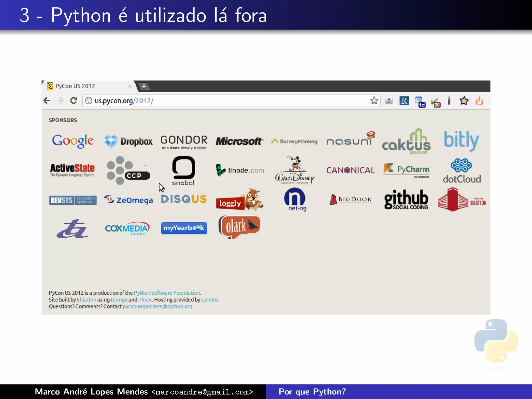Open the Google account extension icon
Viewport: 532px width, 399px height.
(x=389, y=101)
